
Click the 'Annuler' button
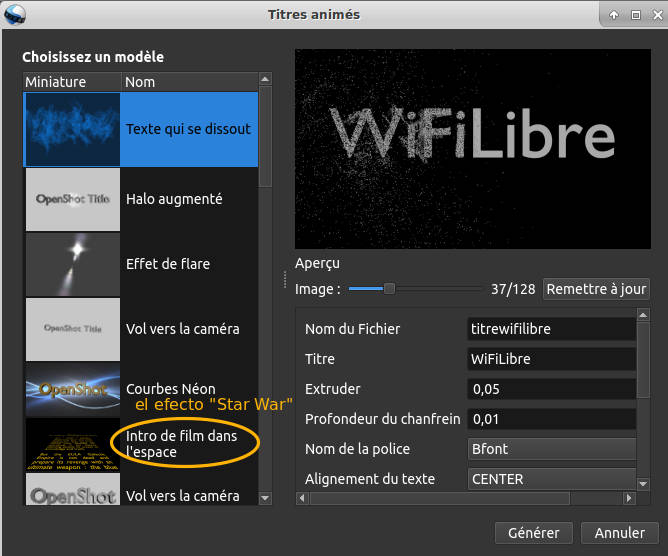point(620,533)
